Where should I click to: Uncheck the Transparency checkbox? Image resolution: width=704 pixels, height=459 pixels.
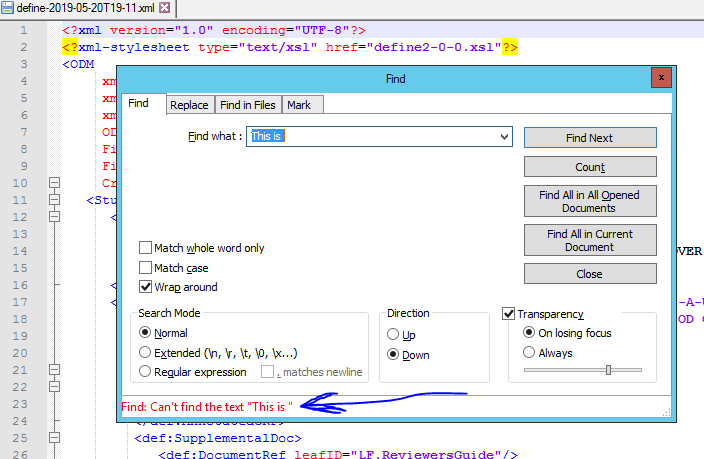tap(508, 314)
